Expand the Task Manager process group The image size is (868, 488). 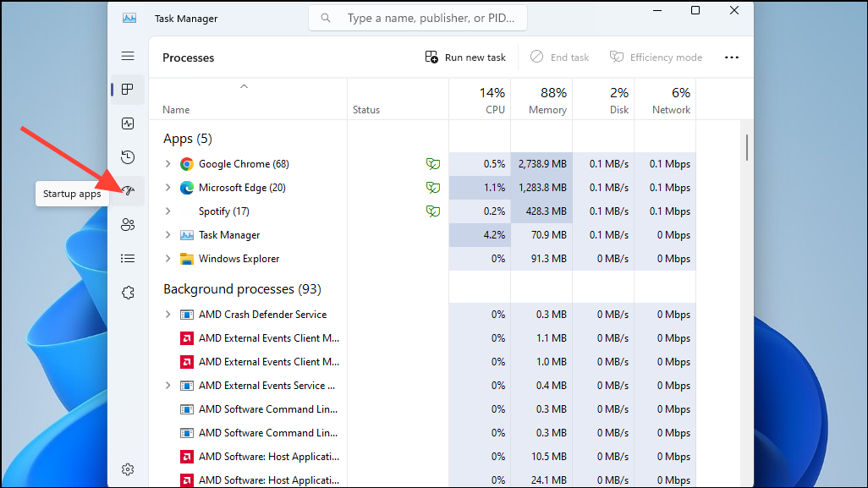pyautogui.click(x=168, y=235)
